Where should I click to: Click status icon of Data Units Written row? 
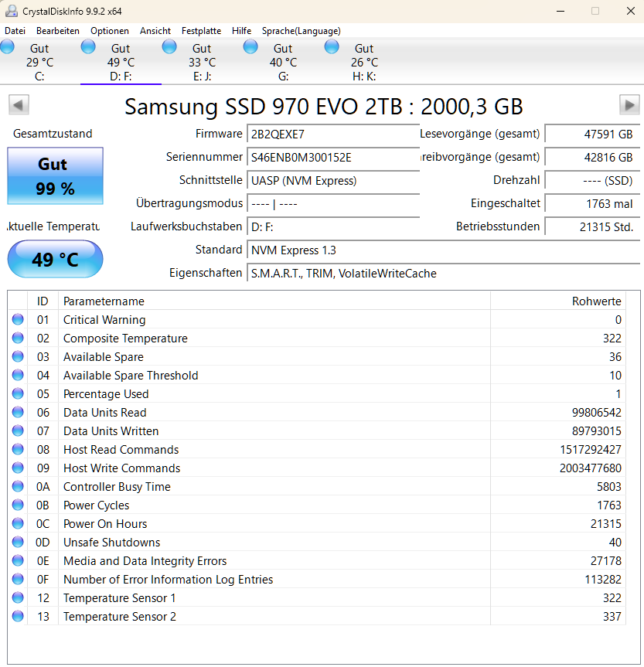pos(18,431)
